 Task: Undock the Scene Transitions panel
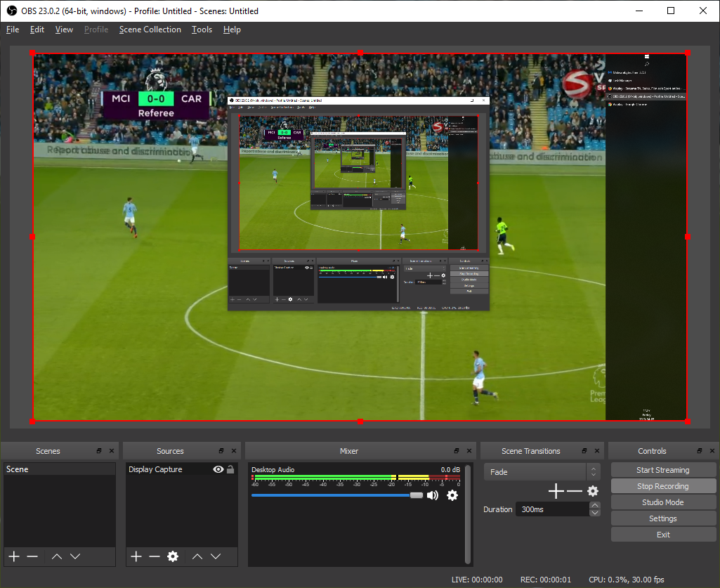584,450
